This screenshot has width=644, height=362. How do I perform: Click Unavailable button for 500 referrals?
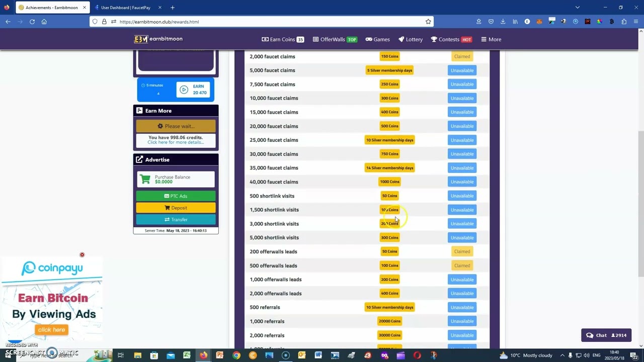462,307
